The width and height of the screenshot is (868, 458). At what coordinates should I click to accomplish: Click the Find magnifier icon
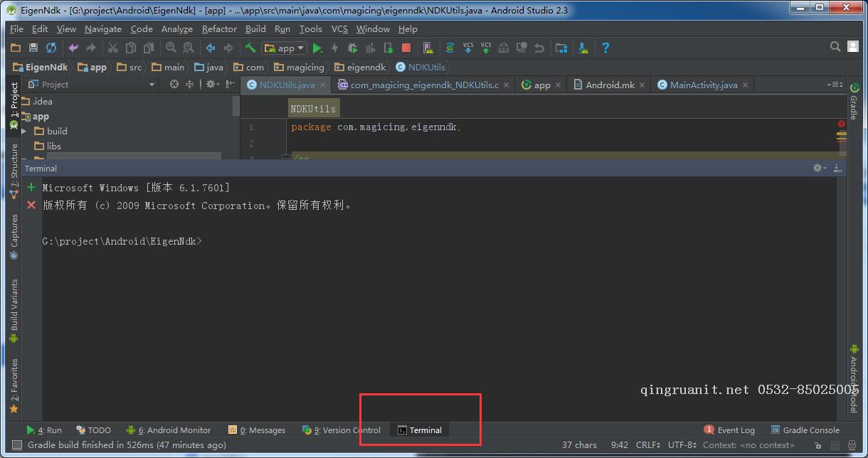click(171, 48)
